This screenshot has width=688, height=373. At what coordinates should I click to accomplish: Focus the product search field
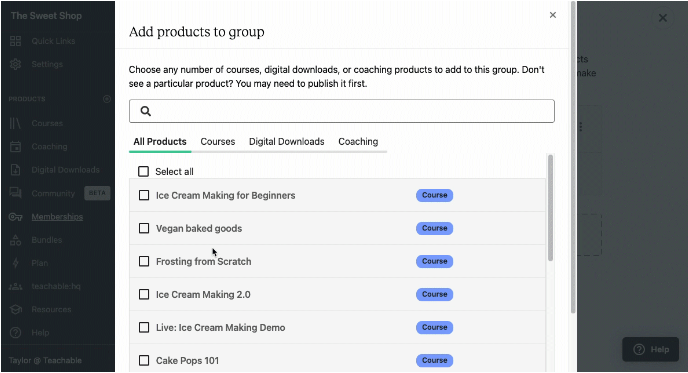tap(341, 111)
